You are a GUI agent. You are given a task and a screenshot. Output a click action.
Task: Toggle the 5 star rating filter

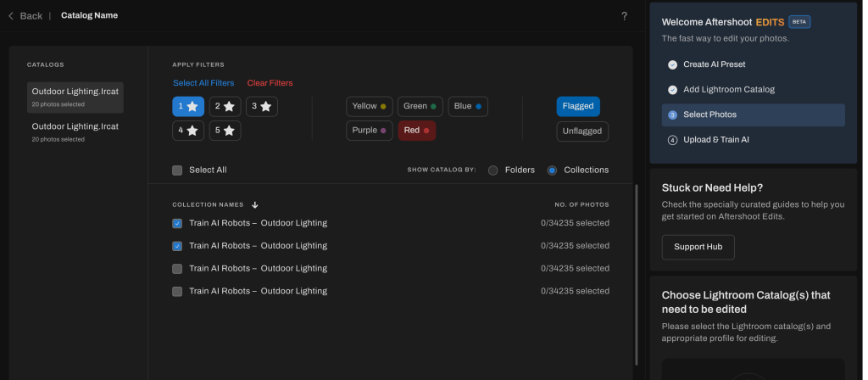click(x=225, y=131)
